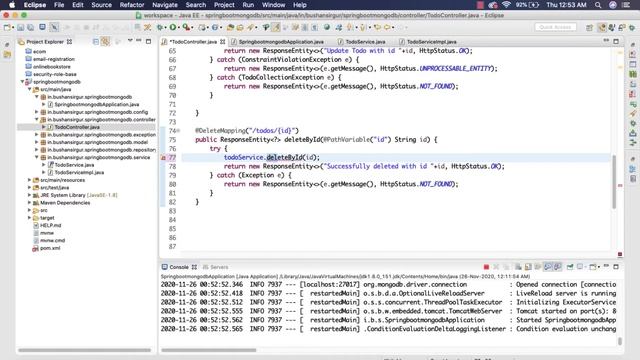
Task: Click the Save toolbar icon
Action: click(x=21, y=27)
